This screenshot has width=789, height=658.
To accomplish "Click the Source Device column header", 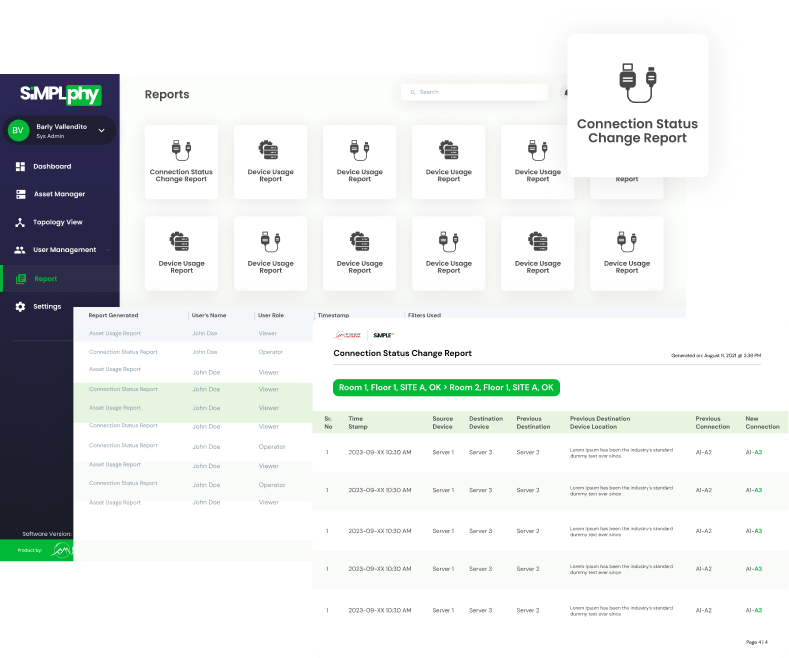I will 443,423.
